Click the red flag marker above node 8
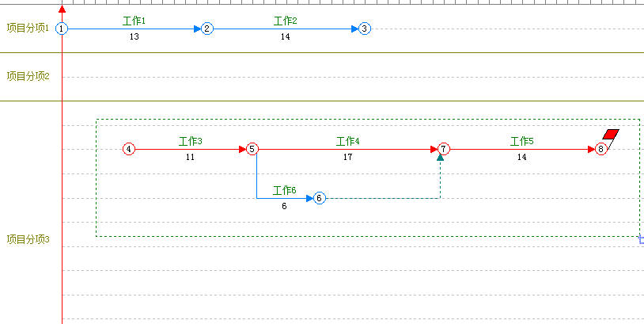This screenshot has height=324, width=644. click(611, 134)
